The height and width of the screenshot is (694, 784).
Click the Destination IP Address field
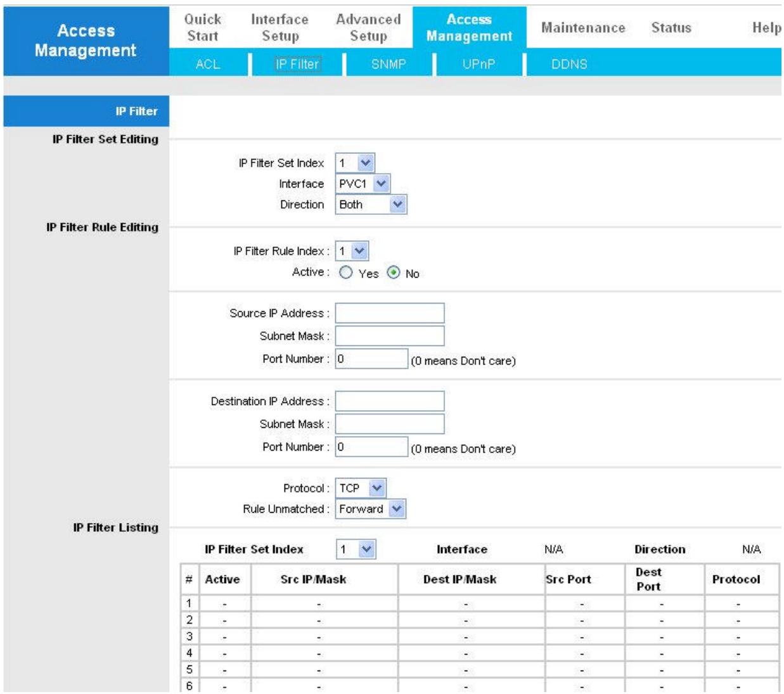pos(390,401)
